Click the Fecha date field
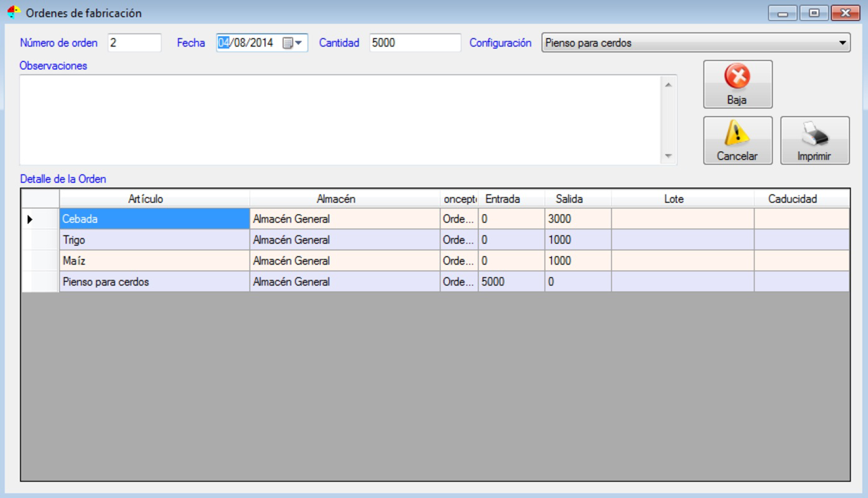The width and height of the screenshot is (868, 498). [262, 43]
